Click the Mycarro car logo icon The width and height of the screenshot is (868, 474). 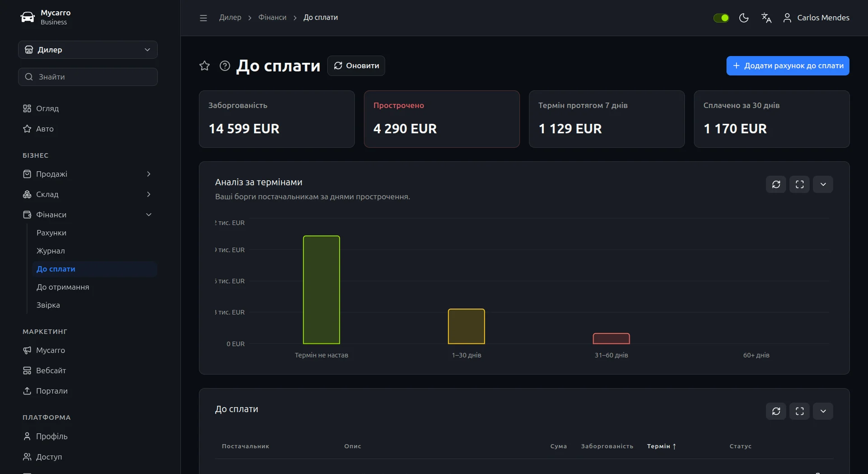(x=28, y=17)
